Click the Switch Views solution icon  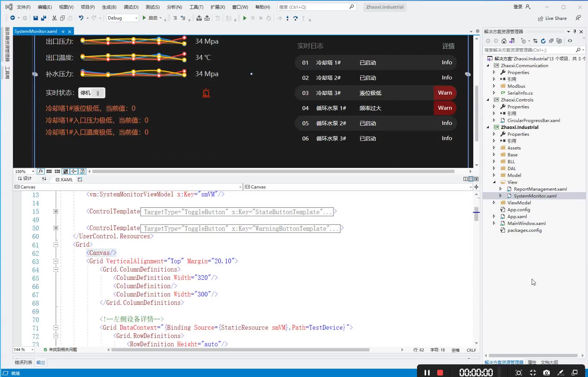[512, 41]
